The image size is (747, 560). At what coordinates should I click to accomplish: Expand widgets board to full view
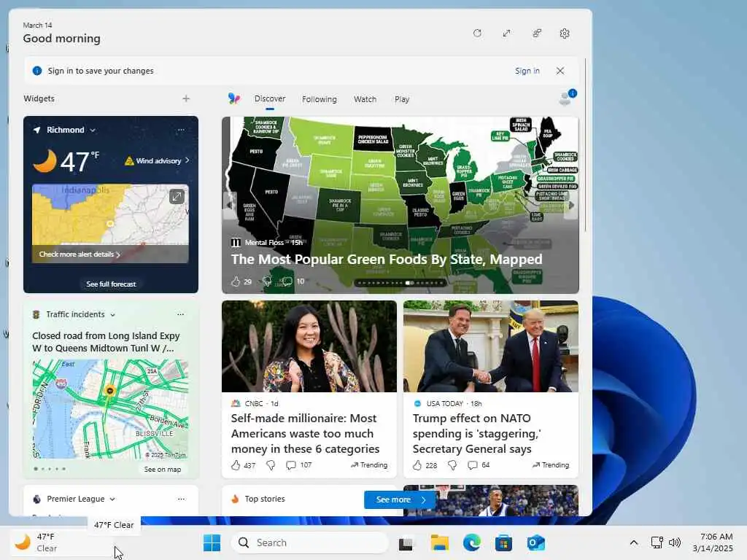click(x=506, y=34)
